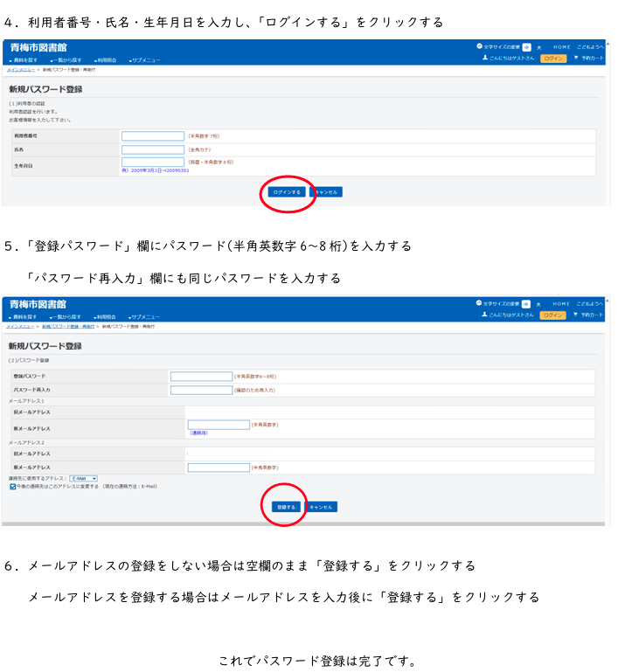
Task: Open the 利用照会 menu in the top navigation
Action: point(106,59)
